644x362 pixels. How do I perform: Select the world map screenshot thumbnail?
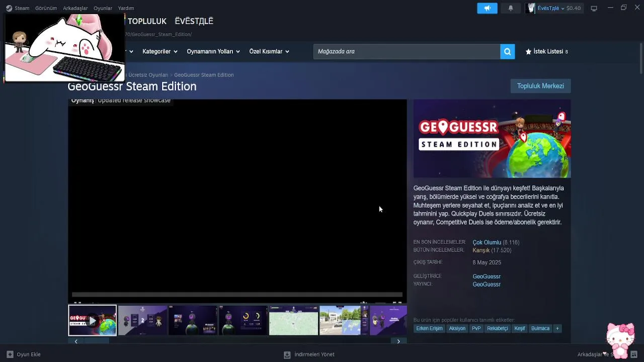(293, 320)
